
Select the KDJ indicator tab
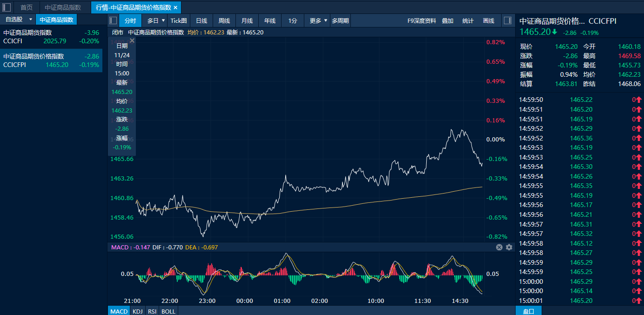(x=137, y=311)
